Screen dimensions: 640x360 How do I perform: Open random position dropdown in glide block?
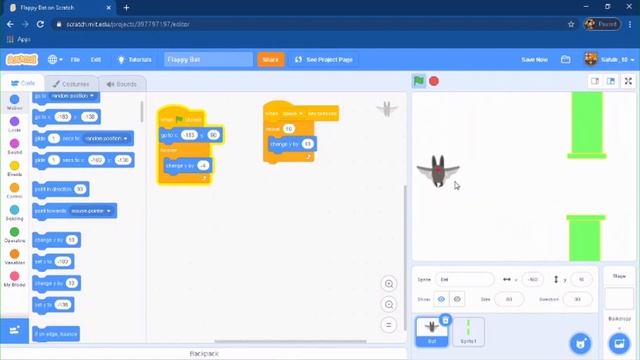pyautogui.click(x=107, y=138)
